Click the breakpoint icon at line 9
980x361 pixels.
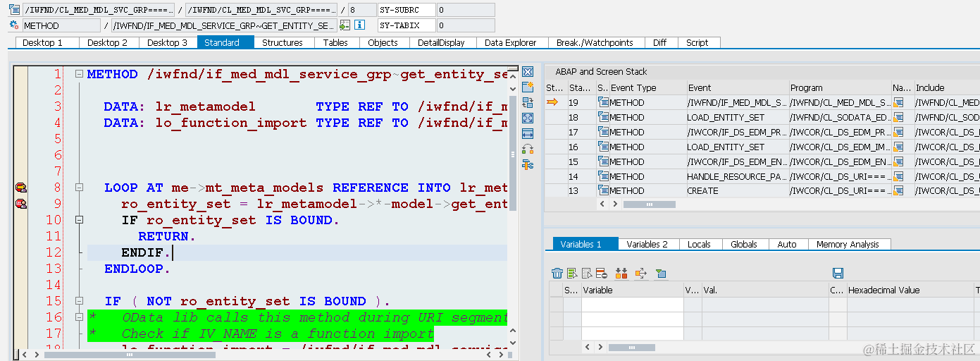(21, 204)
